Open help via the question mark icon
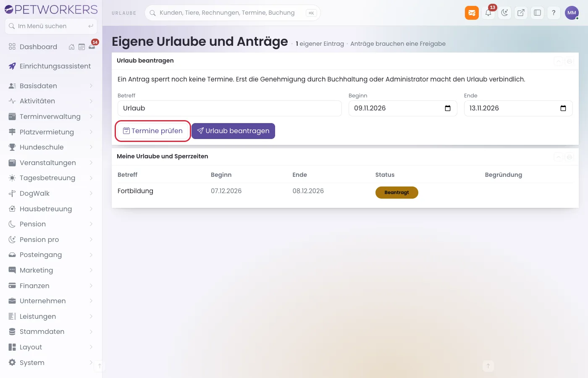Viewport: 588px width, 378px height. (x=554, y=13)
